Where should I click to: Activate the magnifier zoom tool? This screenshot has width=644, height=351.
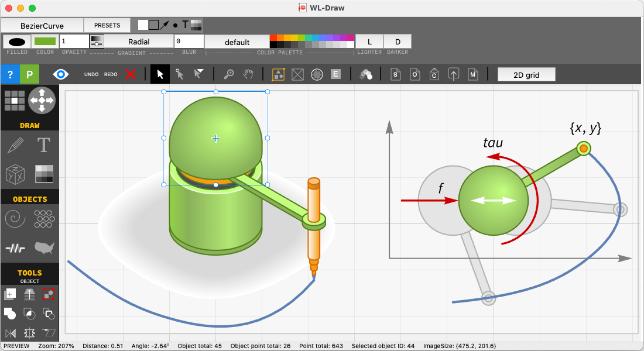(x=228, y=74)
